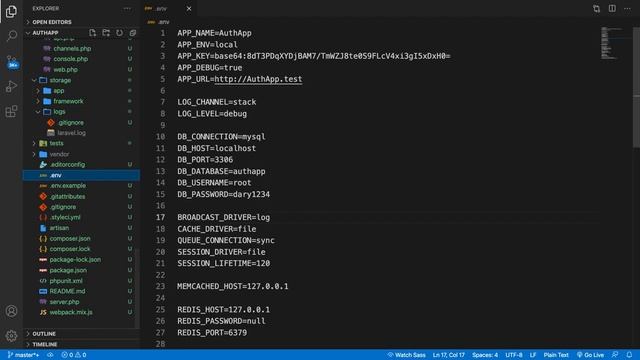Click Ln 17, Col 17 indicator

point(449,355)
